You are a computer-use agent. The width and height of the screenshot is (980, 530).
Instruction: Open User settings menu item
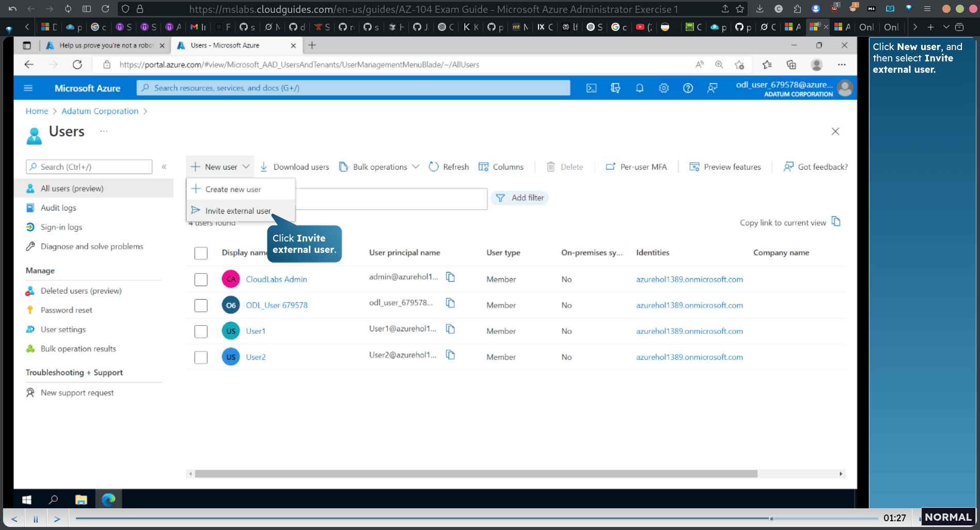[63, 330]
